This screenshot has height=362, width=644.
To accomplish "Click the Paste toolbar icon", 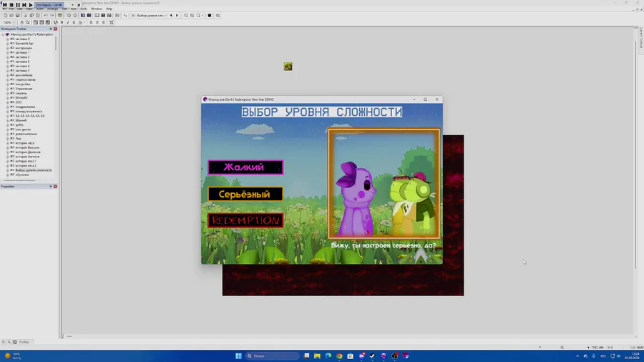I will pyautogui.click(x=38, y=16).
